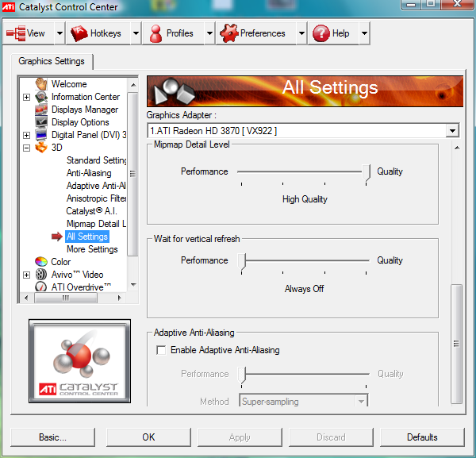The height and width of the screenshot is (458, 476).
Task: Click the Basic... button
Action: pos(52,437)
